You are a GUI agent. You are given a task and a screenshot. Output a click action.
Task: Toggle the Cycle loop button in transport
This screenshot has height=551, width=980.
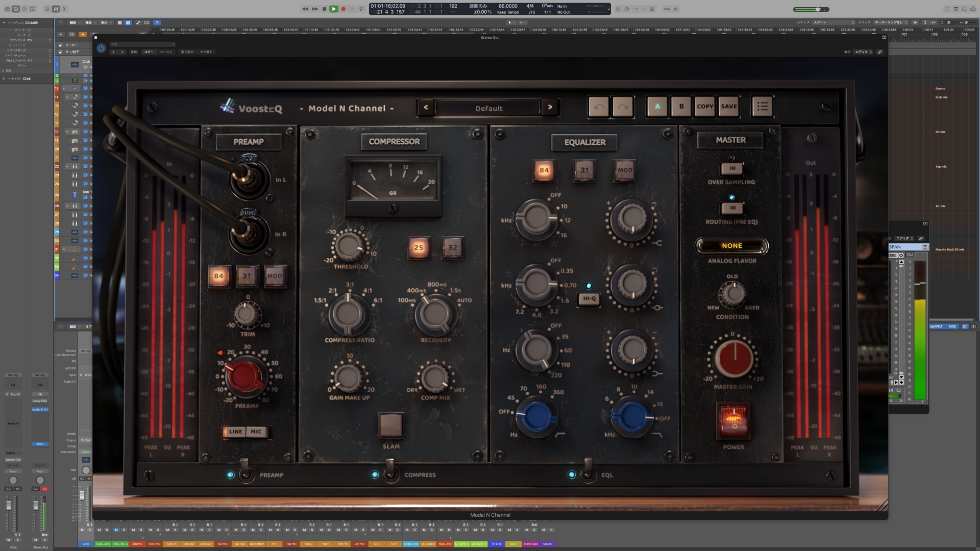pos(361,9)
